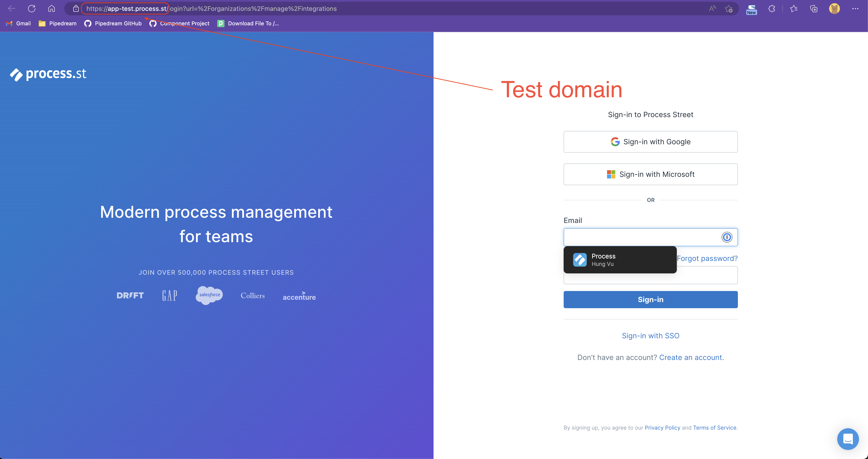
Task: Open the Gmail bookmark
Action: tap(19, 23)
